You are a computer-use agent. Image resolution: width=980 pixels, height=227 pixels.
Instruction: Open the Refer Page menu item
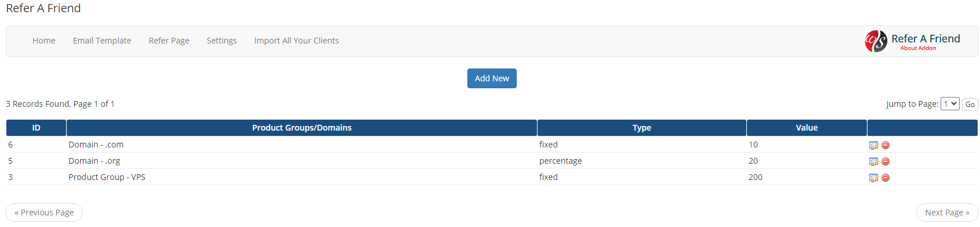click(x=169, y=41)
